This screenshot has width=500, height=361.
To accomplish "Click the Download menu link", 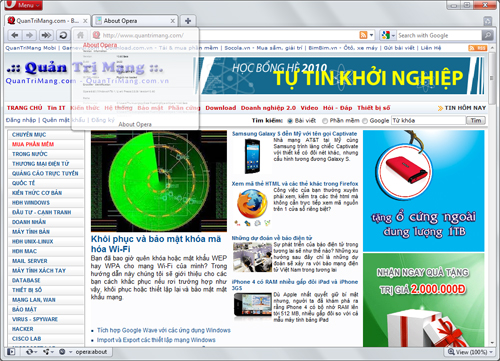I will tap(221, 108).
